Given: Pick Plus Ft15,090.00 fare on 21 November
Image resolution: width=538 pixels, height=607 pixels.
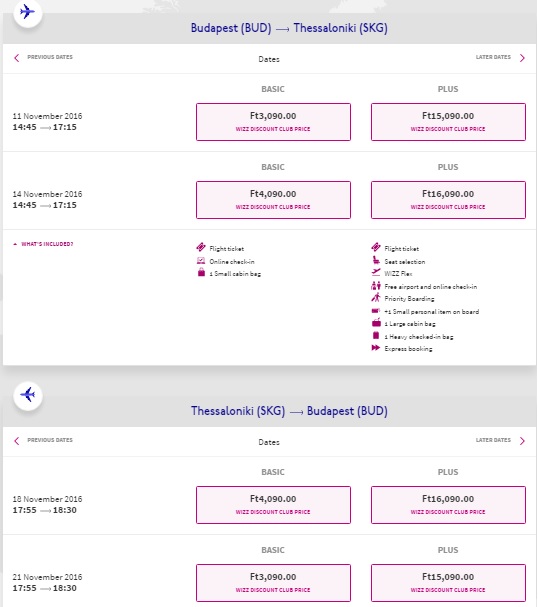Looking at the screenshot, I should click(448, 583).
